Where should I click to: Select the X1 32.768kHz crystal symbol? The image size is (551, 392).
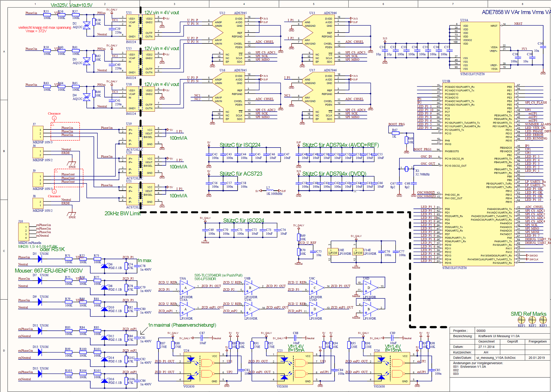tap(406, 169)
